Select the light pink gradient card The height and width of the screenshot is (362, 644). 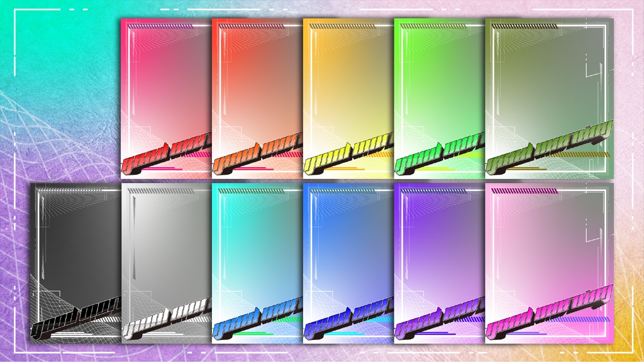(550, 263)
